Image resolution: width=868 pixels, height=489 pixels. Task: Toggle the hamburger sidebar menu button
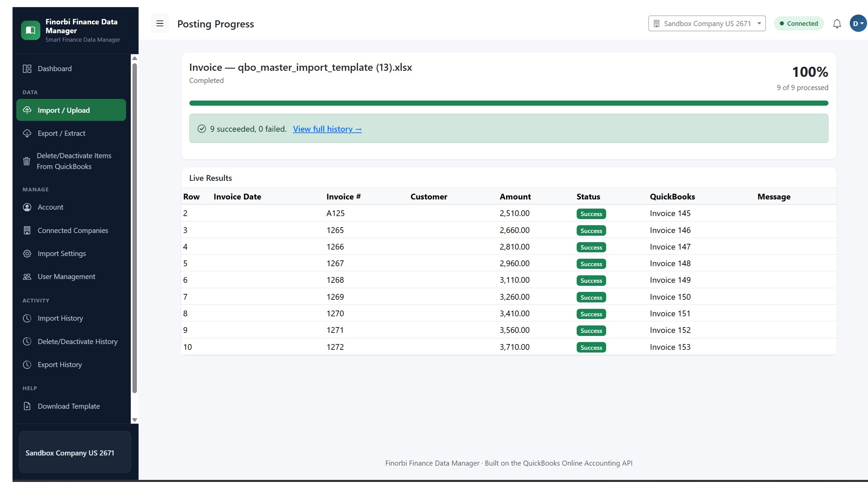[160, 23]
